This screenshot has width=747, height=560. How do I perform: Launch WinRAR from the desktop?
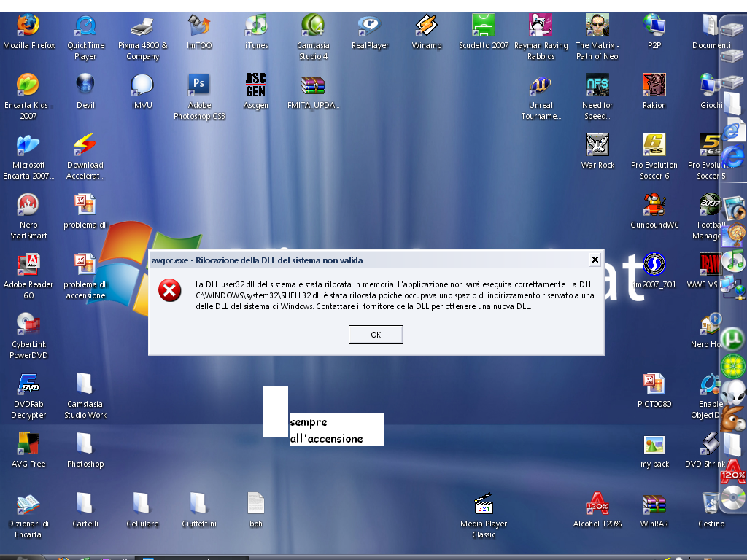pyautogui.click(x=654, y=510)
